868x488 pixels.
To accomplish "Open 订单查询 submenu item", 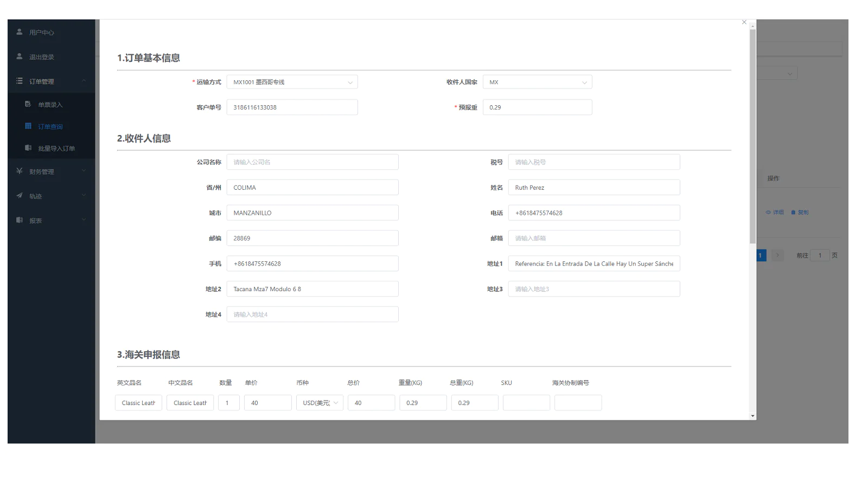I will pyautogui.click(x=52, y=126).
